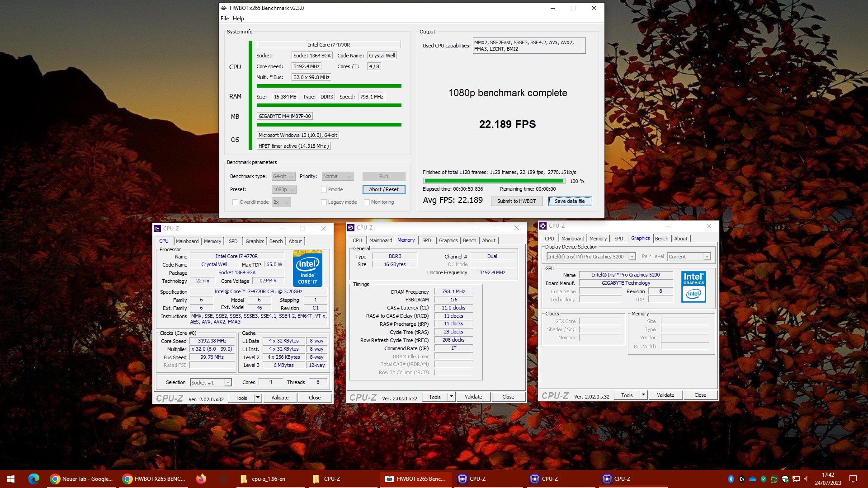
Task: Click HWBOT x265 Benchmark title bar icon
Action: point(223,8)
